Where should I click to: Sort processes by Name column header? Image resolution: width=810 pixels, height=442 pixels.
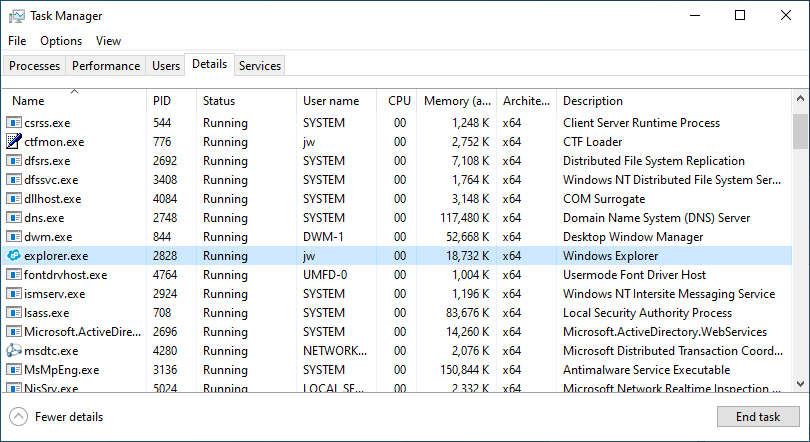[28, 101]
